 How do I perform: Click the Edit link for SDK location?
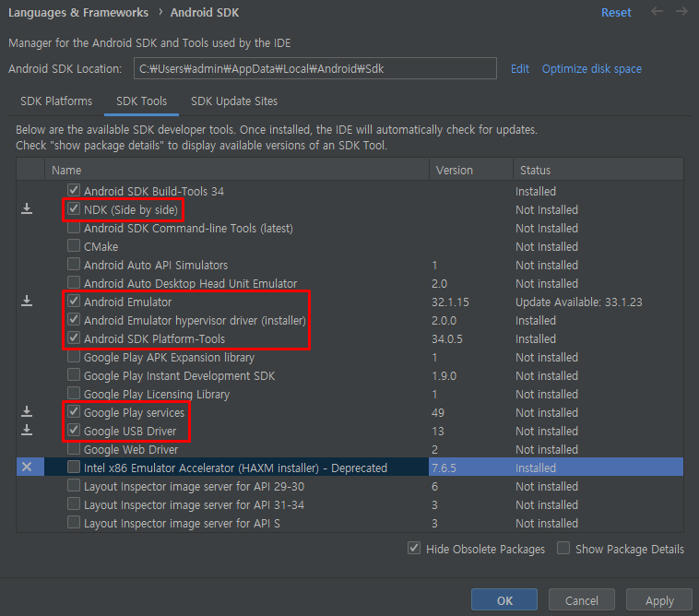point(520,68)
